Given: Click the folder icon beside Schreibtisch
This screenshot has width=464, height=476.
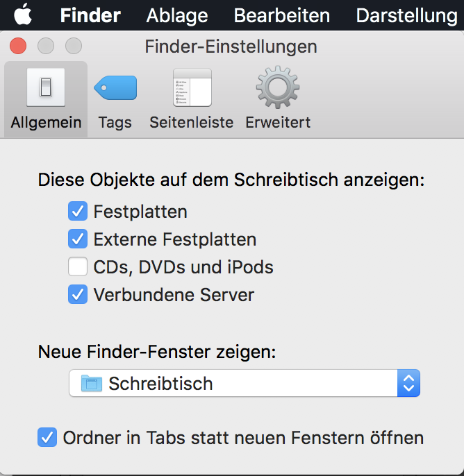Looking at the screenshot, I should pos(92,383).
